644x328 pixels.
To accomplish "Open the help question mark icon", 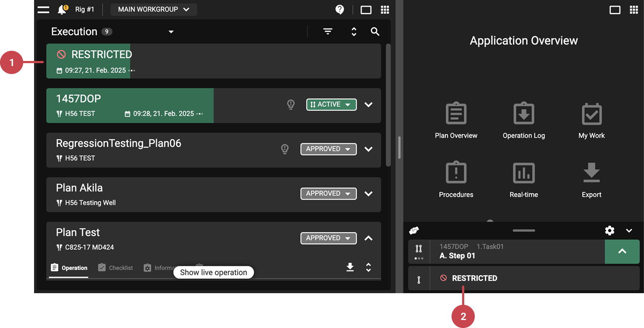I will click(x=340, y=9).
